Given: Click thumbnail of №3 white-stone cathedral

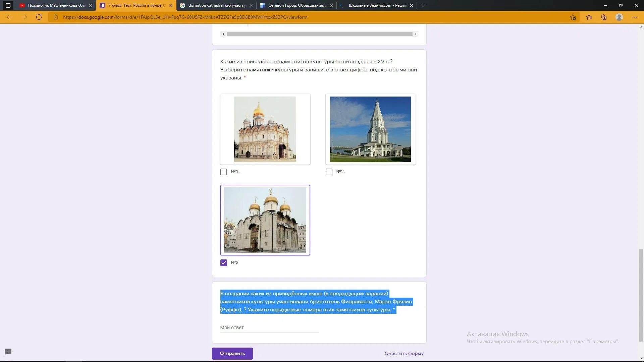Looking at the screenshot, I should tap(265, 220).
